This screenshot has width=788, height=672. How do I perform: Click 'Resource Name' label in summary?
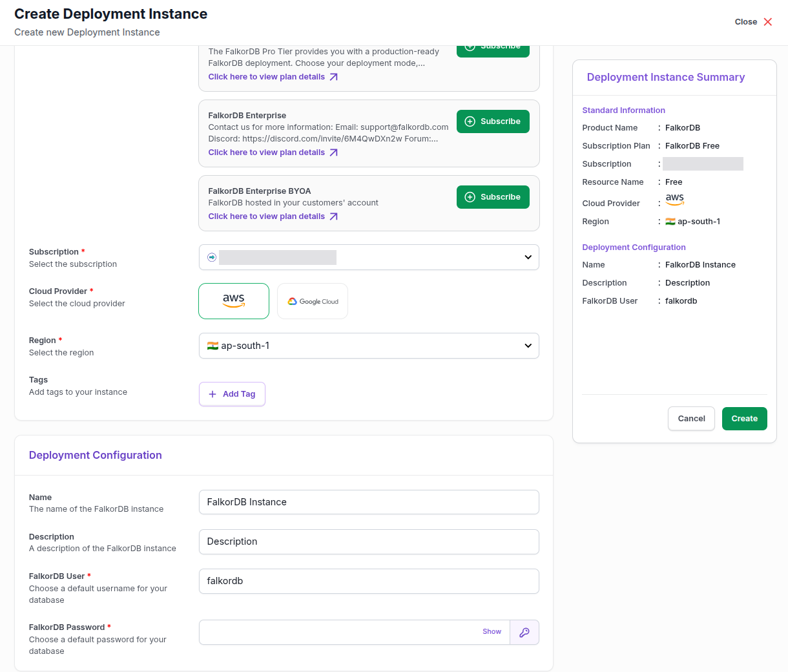tap(613, 182)
